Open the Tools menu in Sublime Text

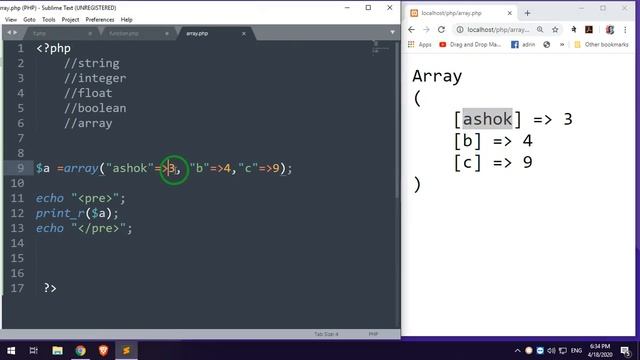click(49, 20)
